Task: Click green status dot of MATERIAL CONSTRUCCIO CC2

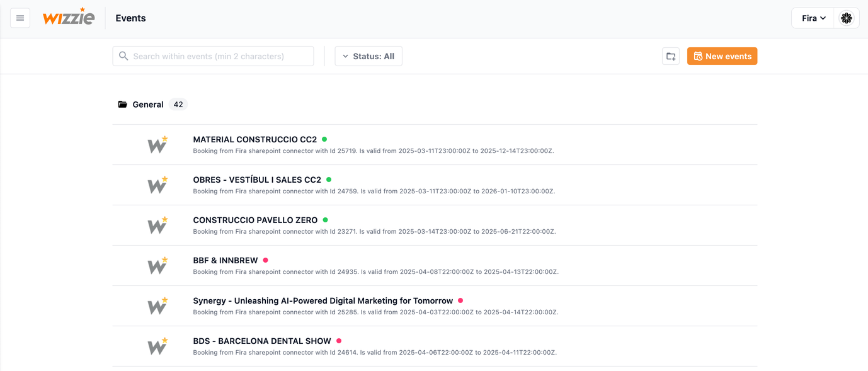Action: pos(324,139)
